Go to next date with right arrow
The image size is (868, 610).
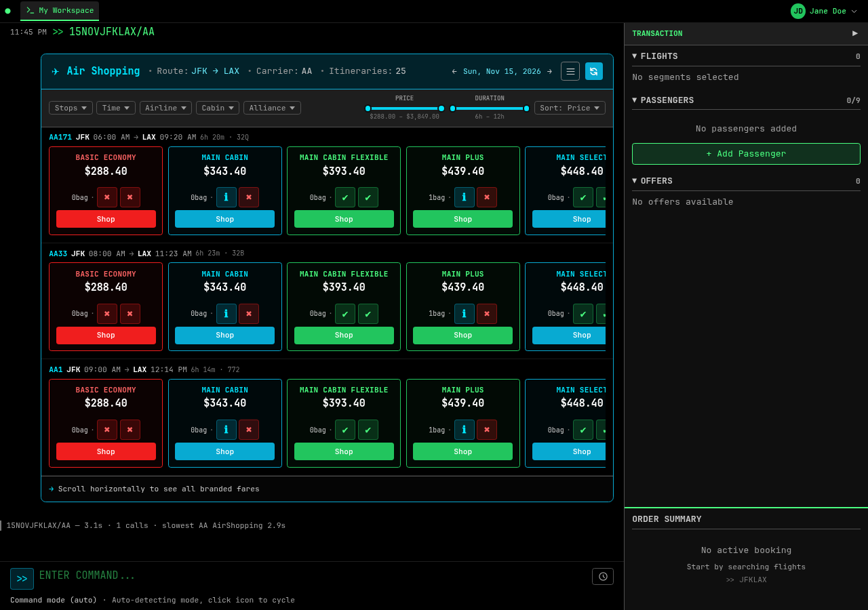click(x=550, y=71)
